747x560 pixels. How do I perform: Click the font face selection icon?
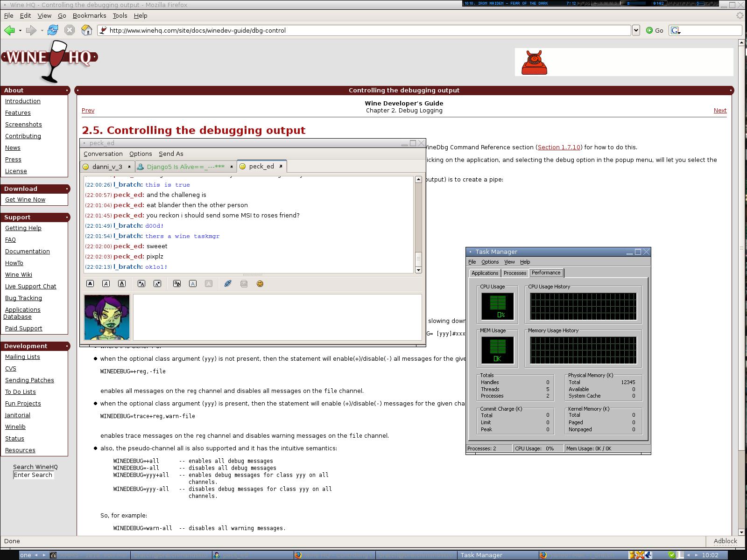[x=177, y=283]
